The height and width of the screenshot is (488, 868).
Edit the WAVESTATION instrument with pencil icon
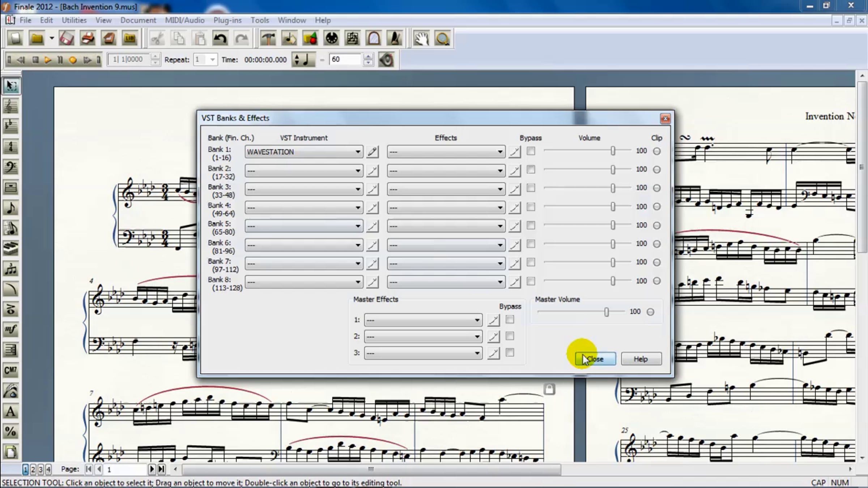click(372, 152)
